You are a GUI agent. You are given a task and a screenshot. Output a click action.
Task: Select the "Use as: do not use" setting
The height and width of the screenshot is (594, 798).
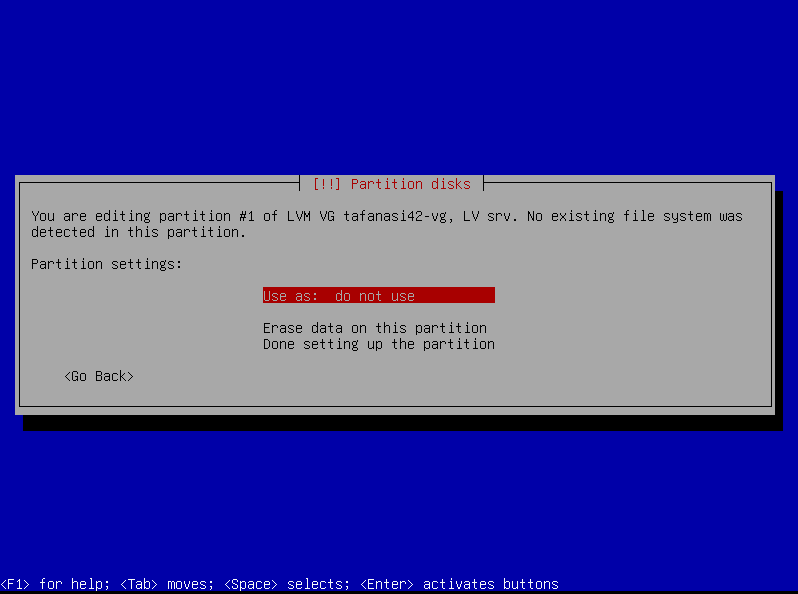(x=378, y=296)
